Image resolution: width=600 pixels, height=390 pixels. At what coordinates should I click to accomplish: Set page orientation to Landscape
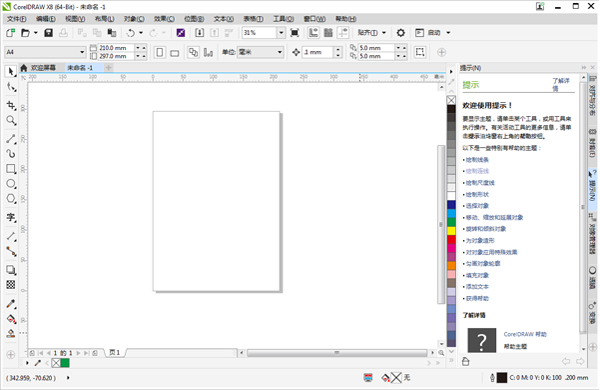pos(174,52)
